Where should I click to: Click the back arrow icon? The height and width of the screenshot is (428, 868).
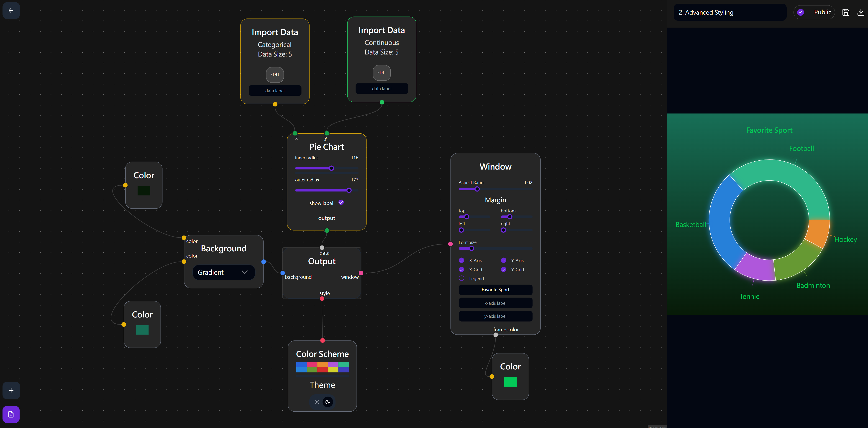point(11,10)
